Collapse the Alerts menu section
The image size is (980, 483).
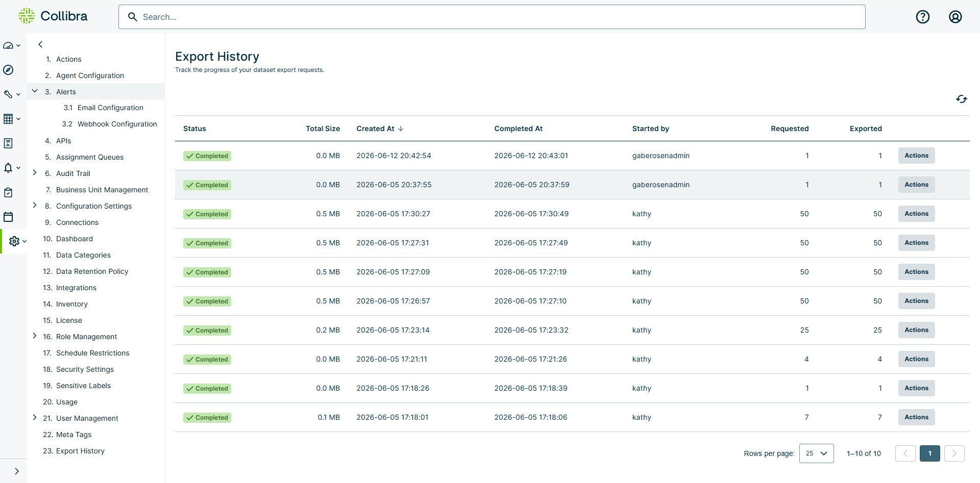35,91
